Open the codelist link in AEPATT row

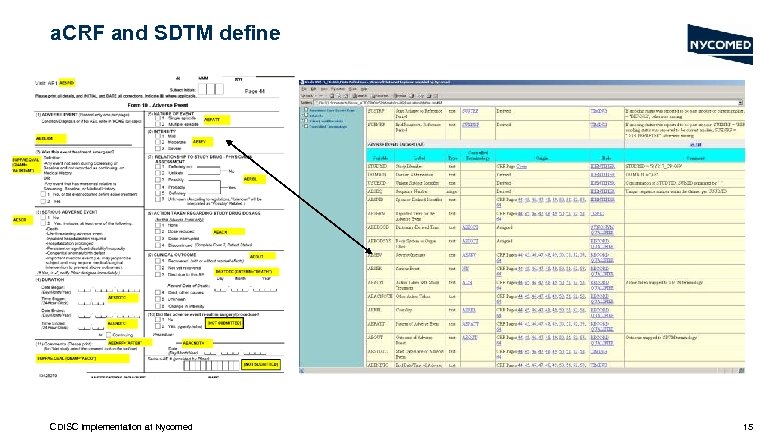(470, 324)
